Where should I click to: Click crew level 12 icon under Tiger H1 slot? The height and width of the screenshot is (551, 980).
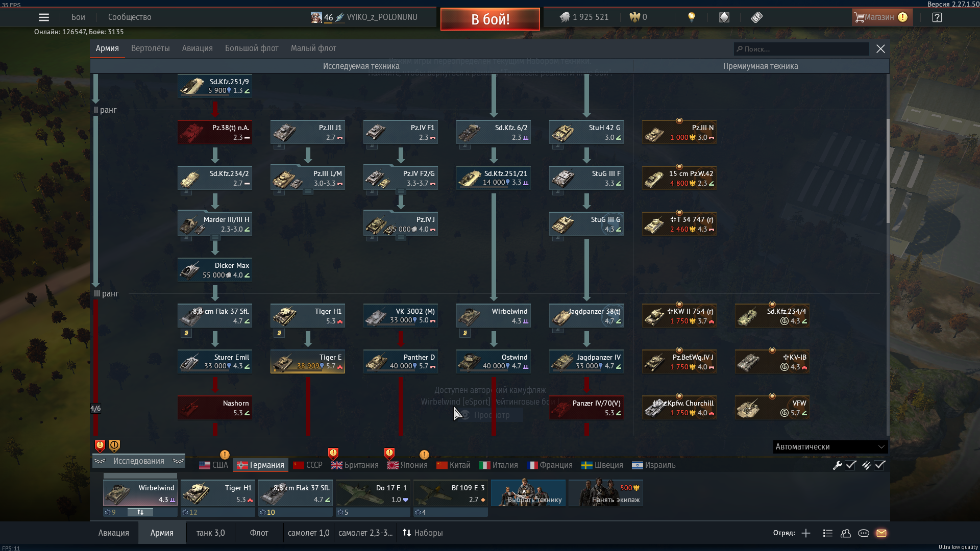pos(185,512)
